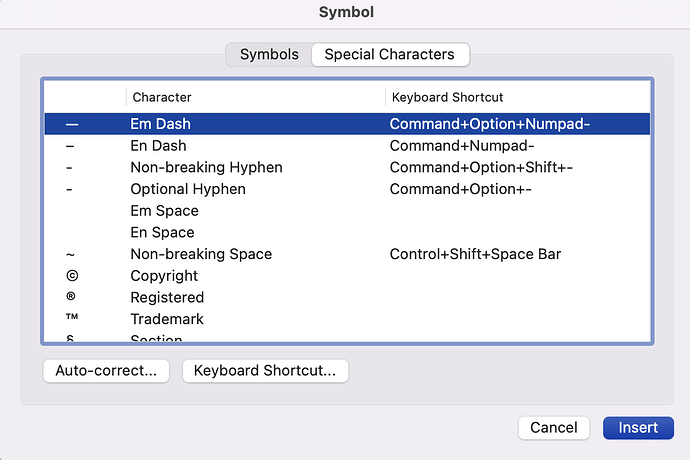Cancel the Symbol dialog

pos(553,427)
